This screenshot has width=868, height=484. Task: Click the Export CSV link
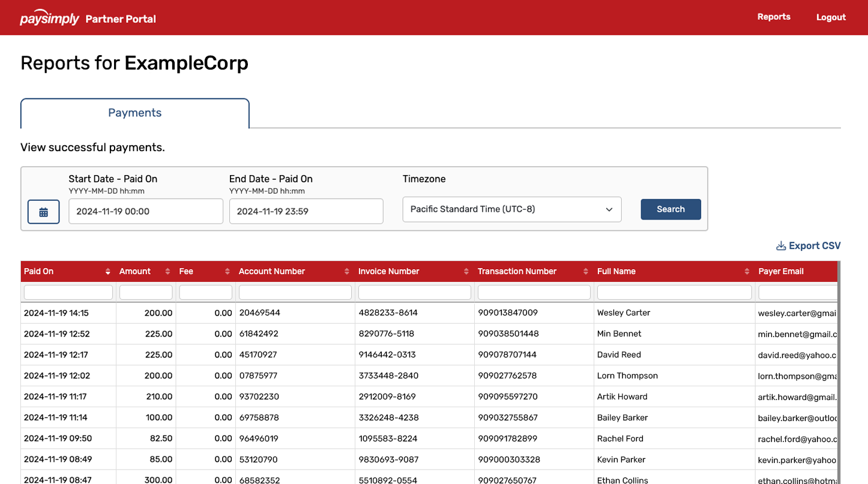click(809, 246)
